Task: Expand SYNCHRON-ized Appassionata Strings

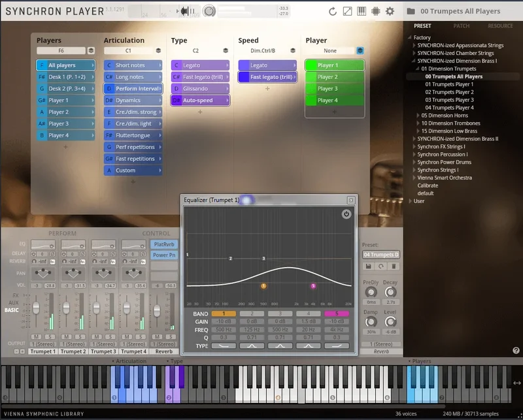Action: [x=414, y=45]
